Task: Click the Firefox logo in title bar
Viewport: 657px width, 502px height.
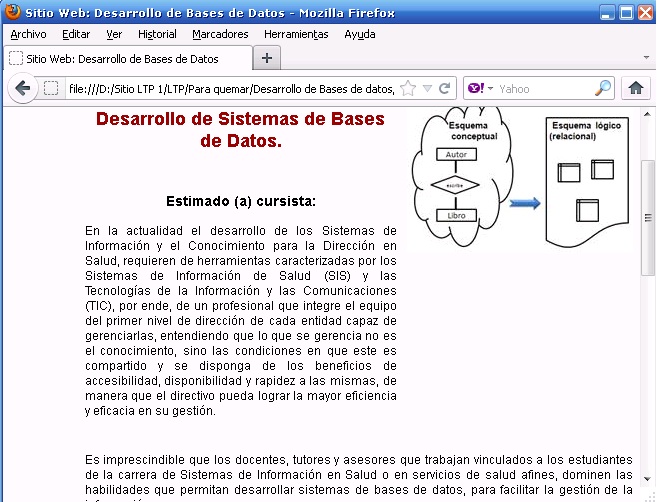Action: point(12,13)
